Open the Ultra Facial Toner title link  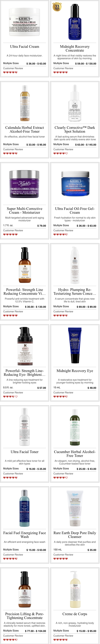25,452
